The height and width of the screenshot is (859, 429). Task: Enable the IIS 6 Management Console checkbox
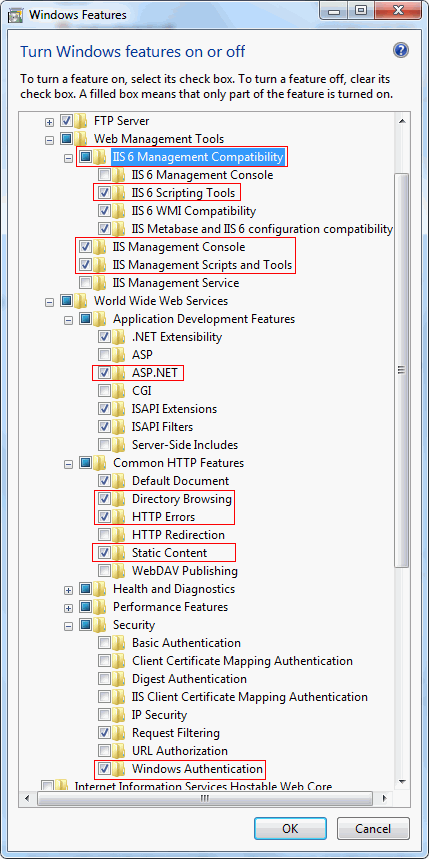click(x=104, y=175)
